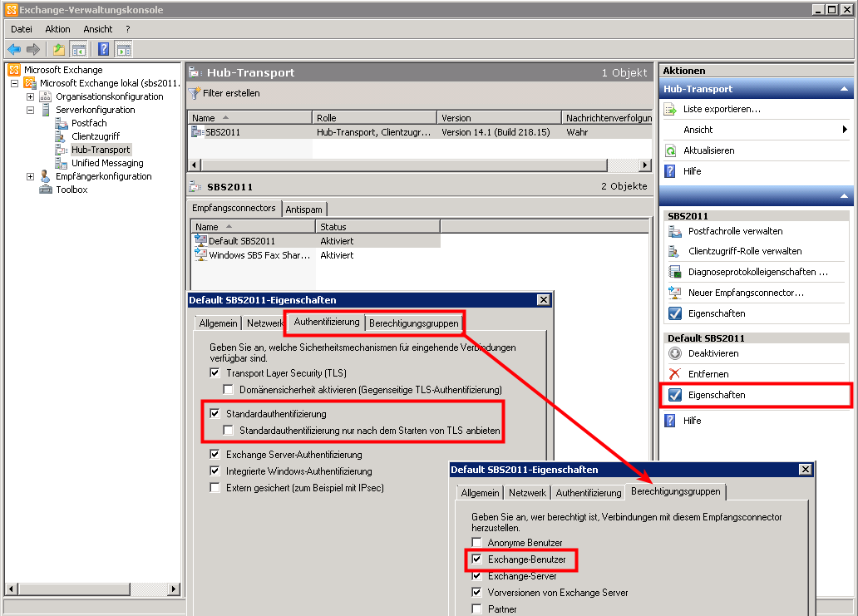Expand Organisationskonfiguration tree node
The image size is (858, 616).
[31, 96]
